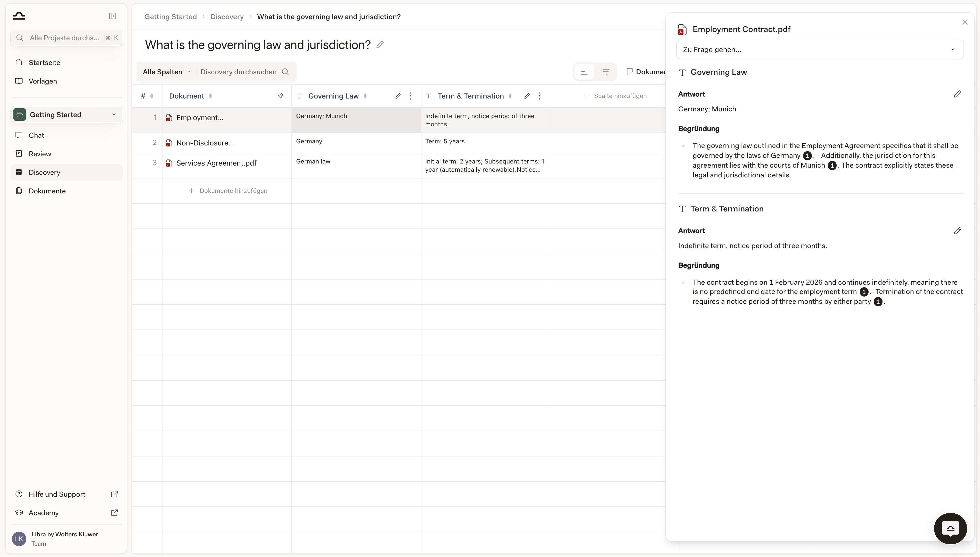Open the Academy link
This screenshot has width=980, height=557.
click(67, 513)
